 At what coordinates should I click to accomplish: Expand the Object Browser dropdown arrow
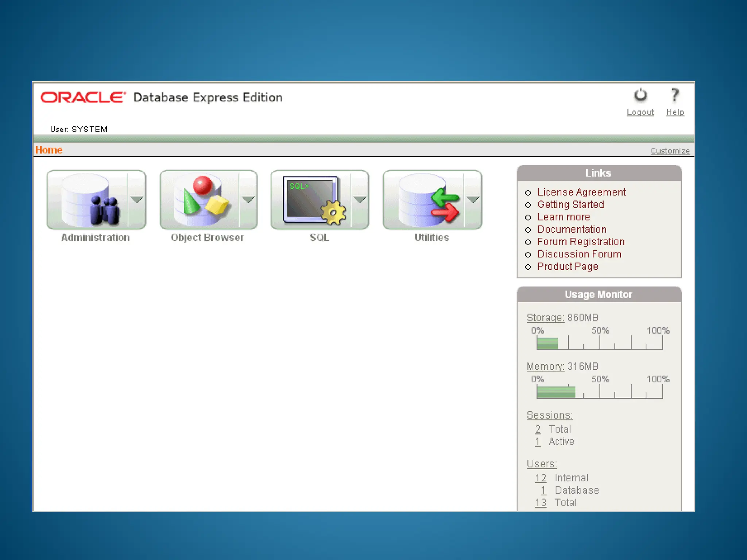click(248, 200)
